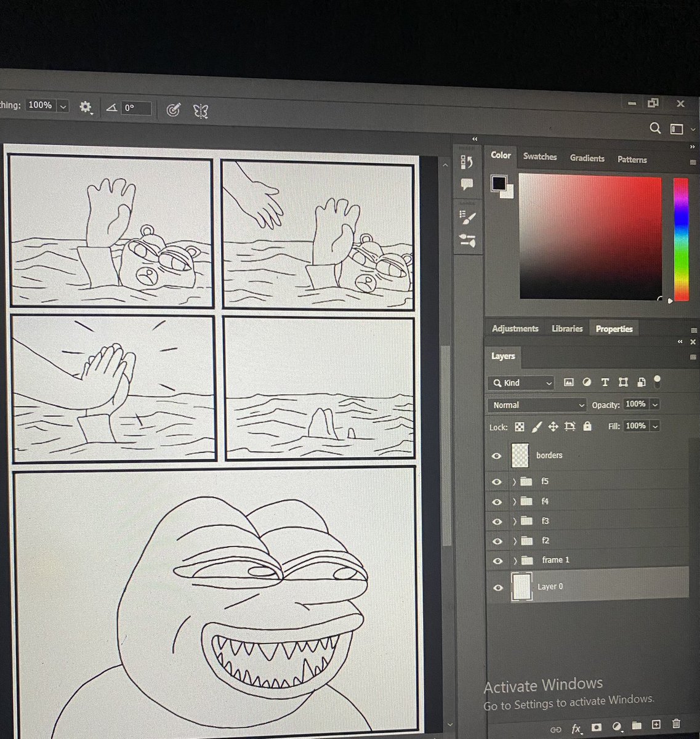Hide the f3 group

point(497,522)
